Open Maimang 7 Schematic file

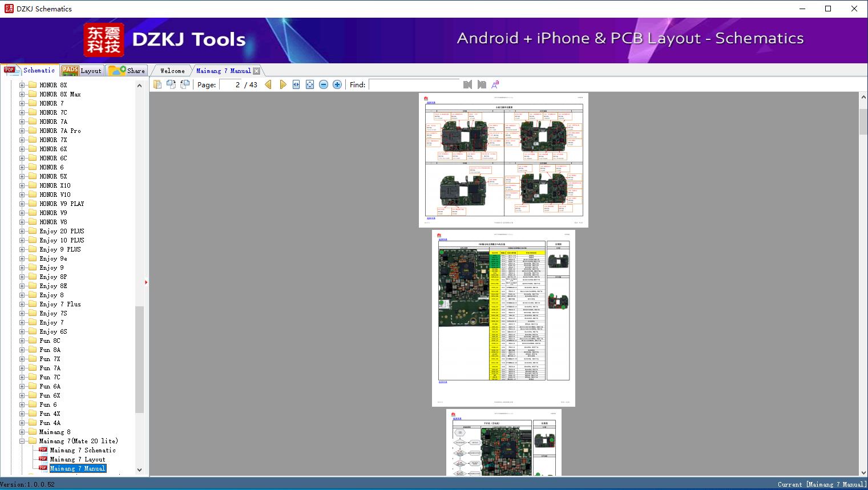[83, 450]
